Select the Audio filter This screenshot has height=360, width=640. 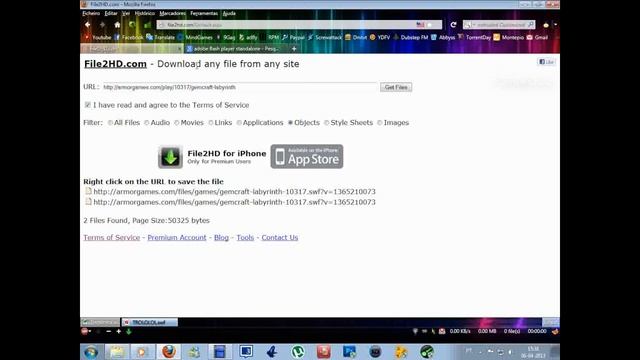[147, 123]
